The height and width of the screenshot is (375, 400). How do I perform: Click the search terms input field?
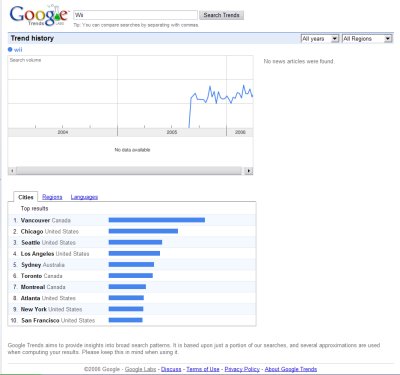click(x=135, y=15)
